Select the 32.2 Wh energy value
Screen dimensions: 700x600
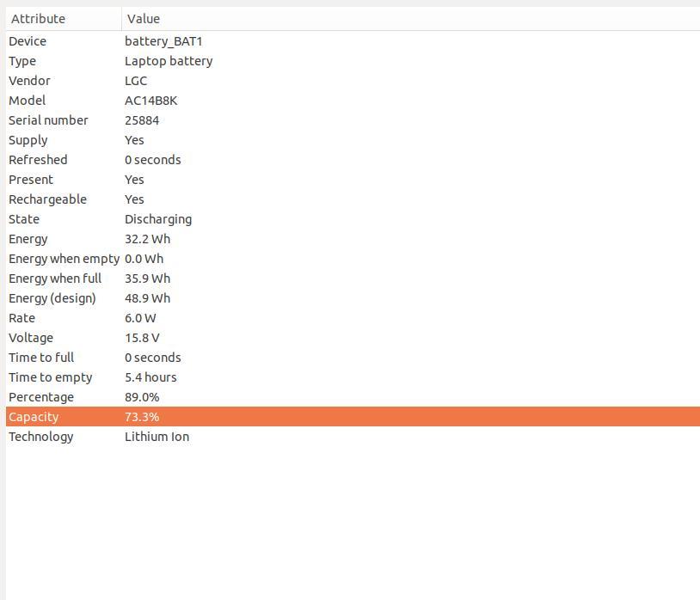[x=148, y=239]
